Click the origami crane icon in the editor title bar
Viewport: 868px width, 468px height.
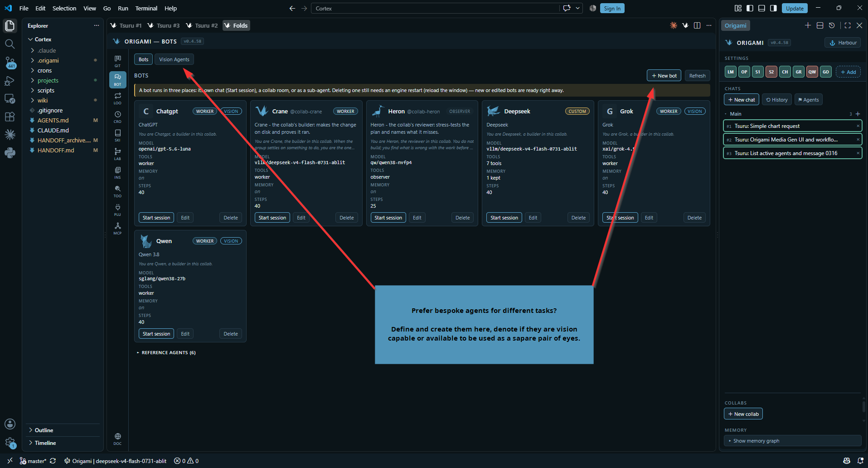[685, 25]
